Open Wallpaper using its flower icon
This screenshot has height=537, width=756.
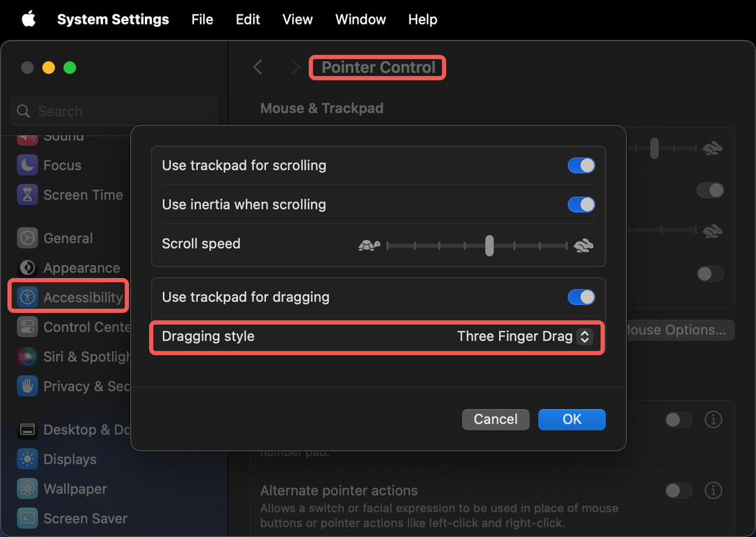(x=27, y=489)
